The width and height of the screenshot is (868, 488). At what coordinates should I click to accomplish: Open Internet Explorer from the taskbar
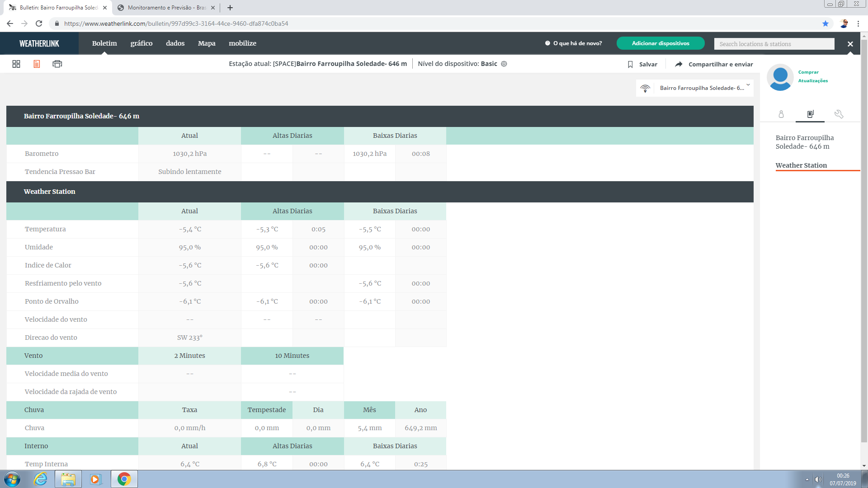pos(40,479)
